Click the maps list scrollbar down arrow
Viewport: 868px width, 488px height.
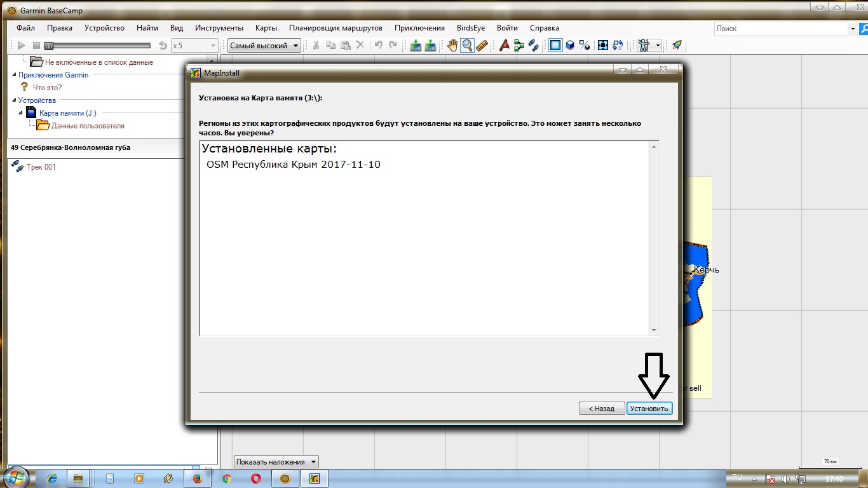coord(654,330)
